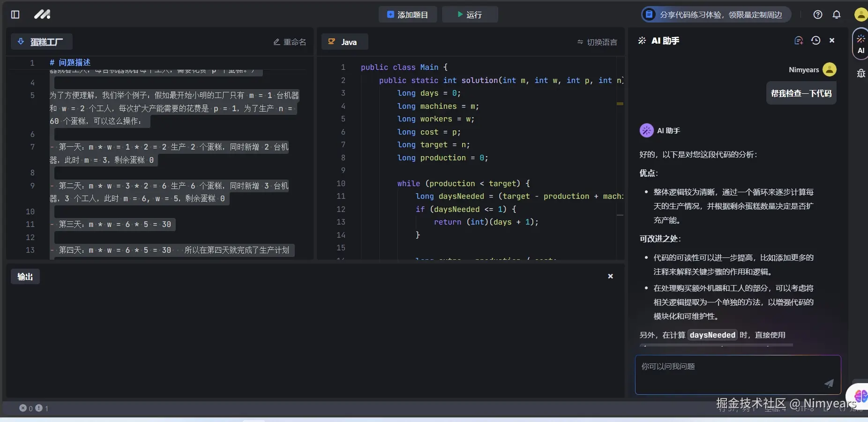The height and width of the screenshot is (422, 868).
Task: Open the notifications bell icon
Action: pos(837,15)
